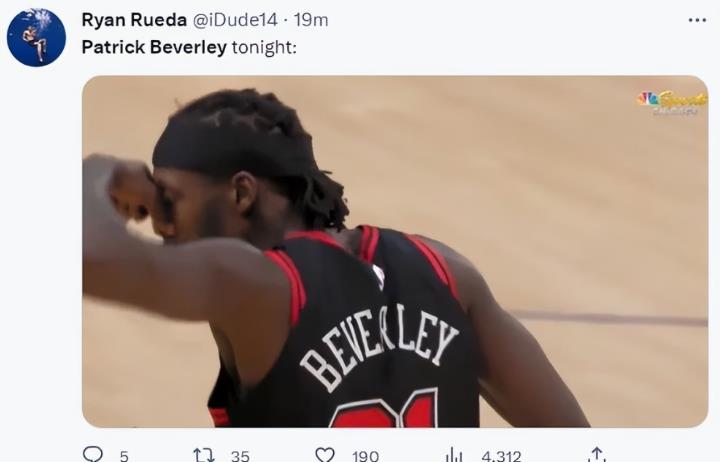Click the Ryan Rueda display name
Viewport: 720px width, 462px height.
pyautogui.click(x=134, y=20)
